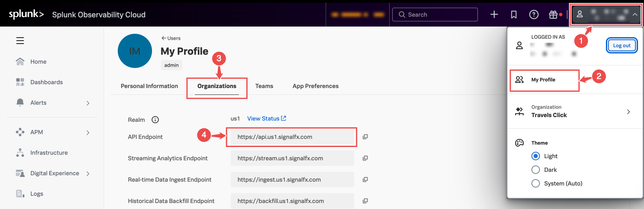Click the APM sidebar icon
This screenshot has height=209, width=644.
point(20,132)
